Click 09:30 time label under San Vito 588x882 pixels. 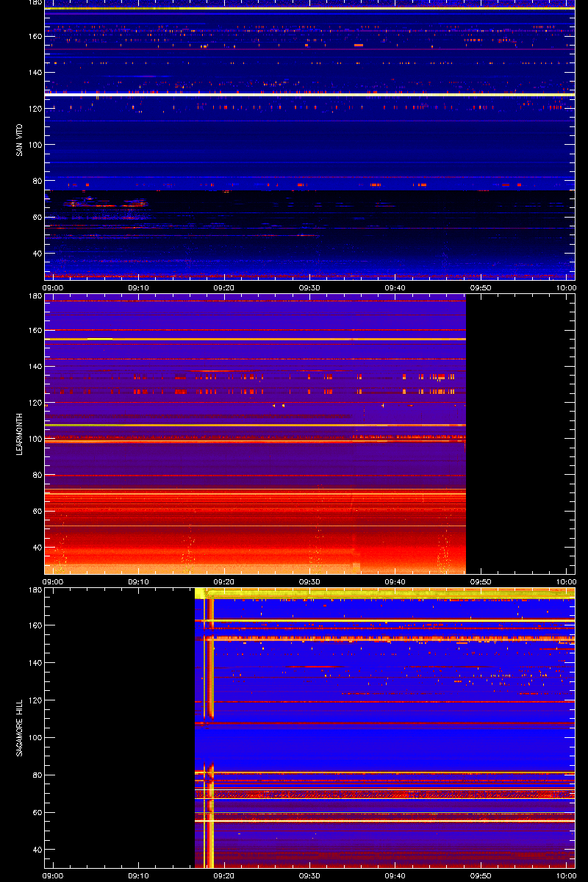[309, 288]
